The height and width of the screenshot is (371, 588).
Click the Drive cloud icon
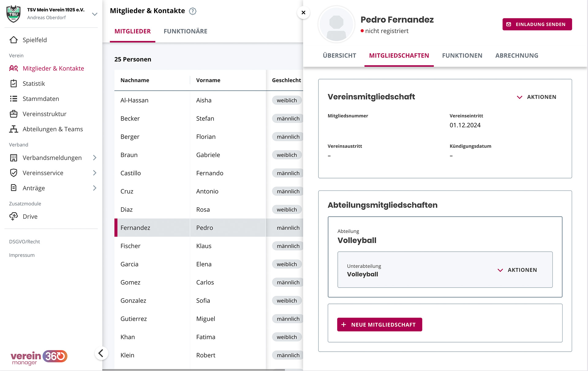(13, 216)
